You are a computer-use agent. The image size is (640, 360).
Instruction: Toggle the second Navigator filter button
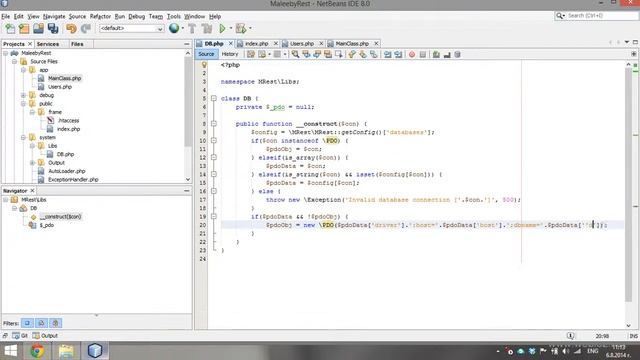(x=41, y=323)
